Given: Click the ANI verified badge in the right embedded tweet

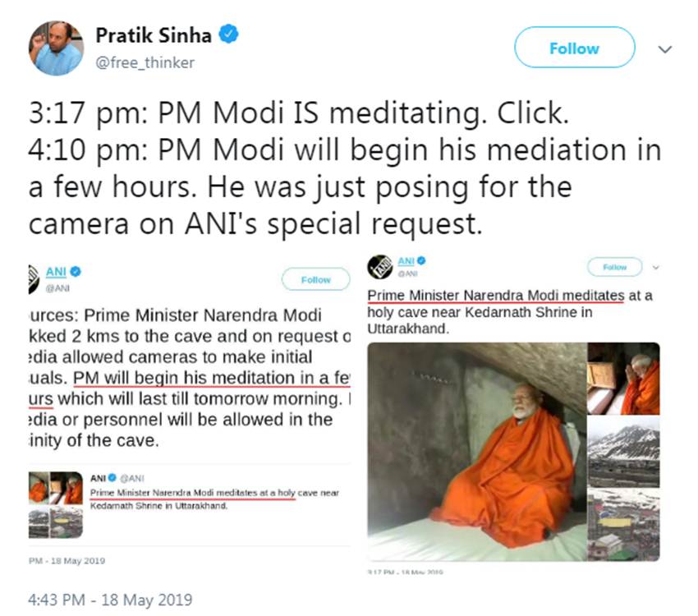Looking at the screenshot, I should click(x=422, y=261).
